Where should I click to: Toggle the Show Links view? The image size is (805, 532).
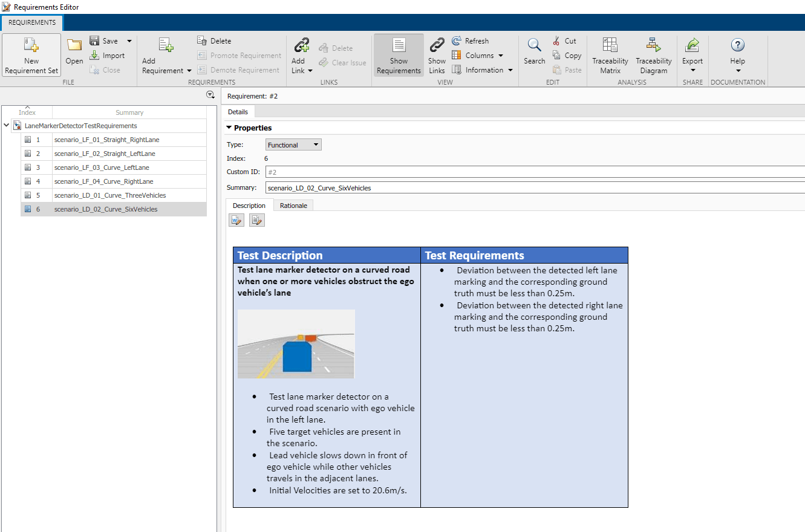[437, 46]
